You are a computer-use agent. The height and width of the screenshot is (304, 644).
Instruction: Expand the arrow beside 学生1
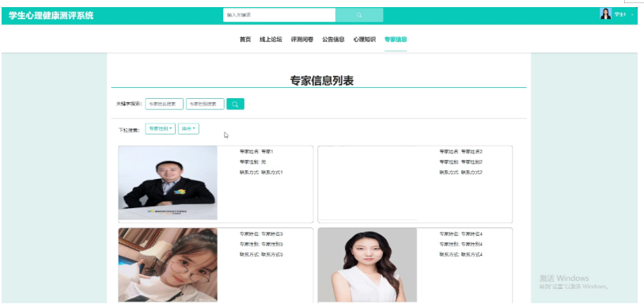coord(632,15)
